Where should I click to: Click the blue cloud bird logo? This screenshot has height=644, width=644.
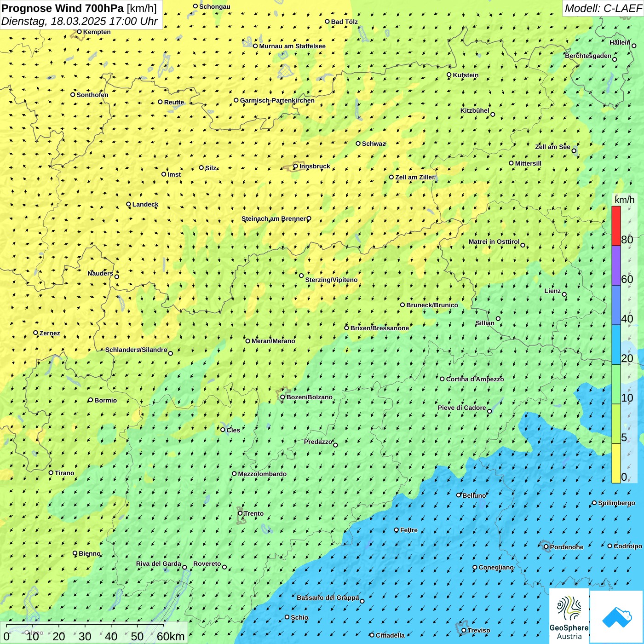pyautogui.click(x=617, y=617)
